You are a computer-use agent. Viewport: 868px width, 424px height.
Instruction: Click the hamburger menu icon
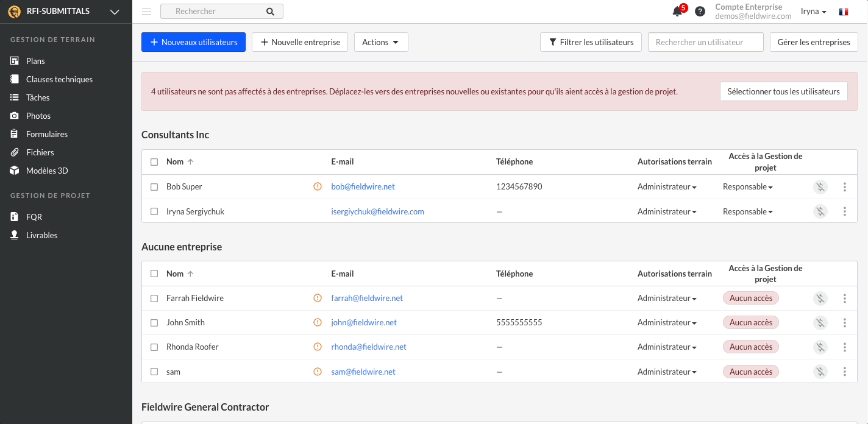click(x=146, y=11)
